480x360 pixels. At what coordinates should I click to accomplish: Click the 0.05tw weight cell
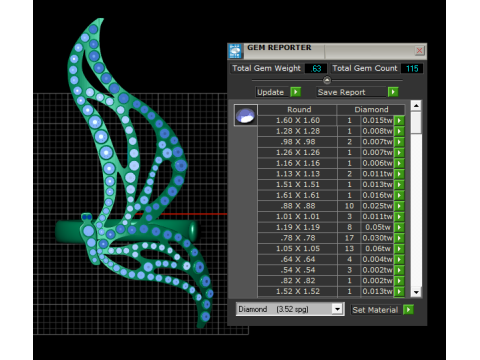tap(377, 227)
